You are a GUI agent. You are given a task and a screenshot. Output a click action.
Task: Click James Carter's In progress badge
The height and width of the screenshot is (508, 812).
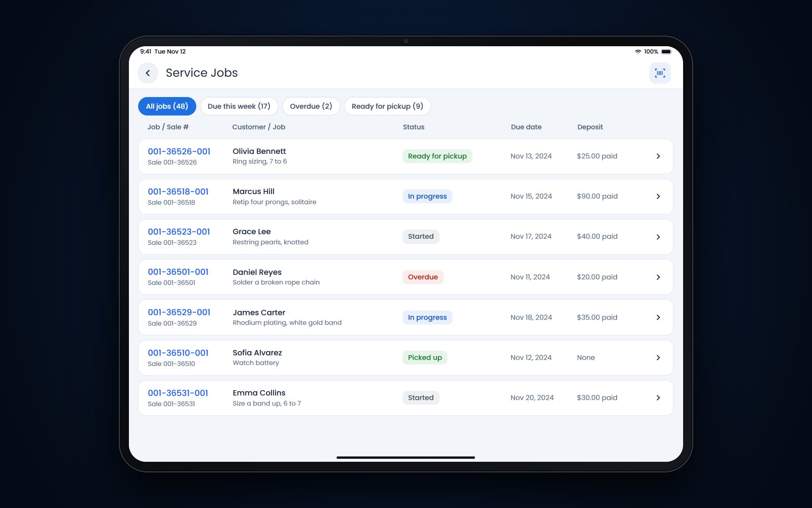pyautogui.click(x=427, y=317)
